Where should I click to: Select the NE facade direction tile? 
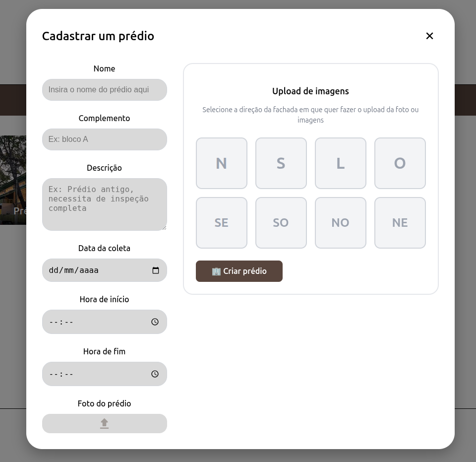pos(400,223)
